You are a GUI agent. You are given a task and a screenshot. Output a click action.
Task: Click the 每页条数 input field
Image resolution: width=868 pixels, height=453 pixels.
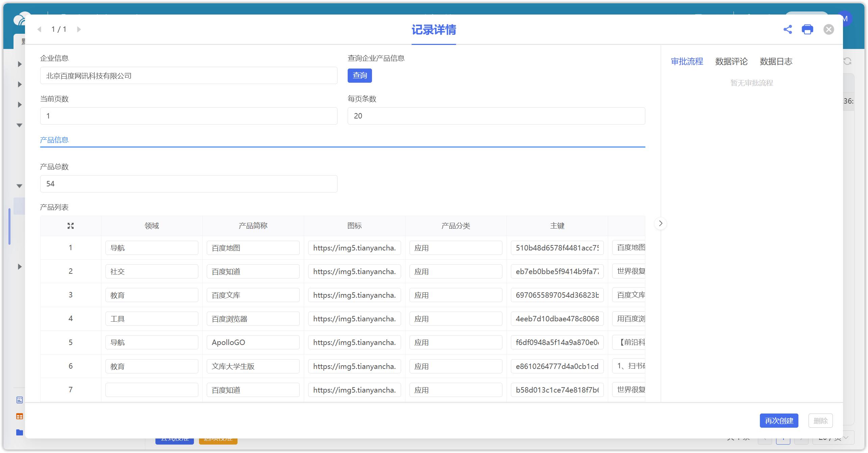496,116
